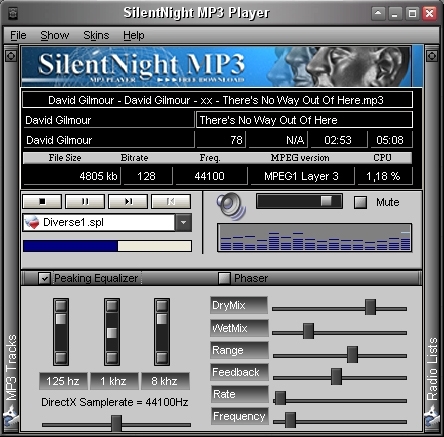Click the elapsed time 02:53
The width and height of the screenshot is (444, 437).
tap(338, 140)
